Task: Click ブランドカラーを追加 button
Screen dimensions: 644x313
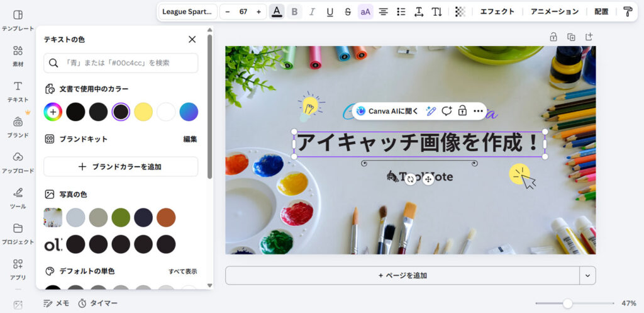Action: (x=121, y=167)
